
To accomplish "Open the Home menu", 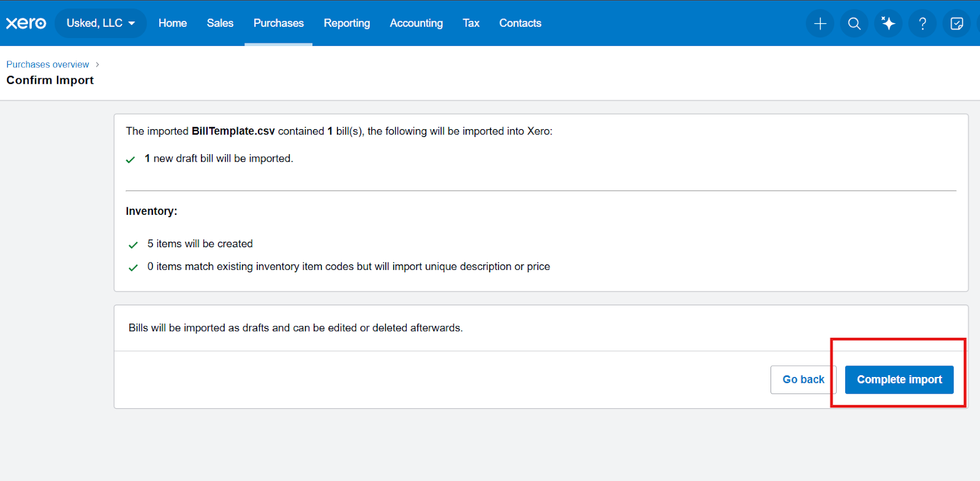I will click(x=173, y=23).
